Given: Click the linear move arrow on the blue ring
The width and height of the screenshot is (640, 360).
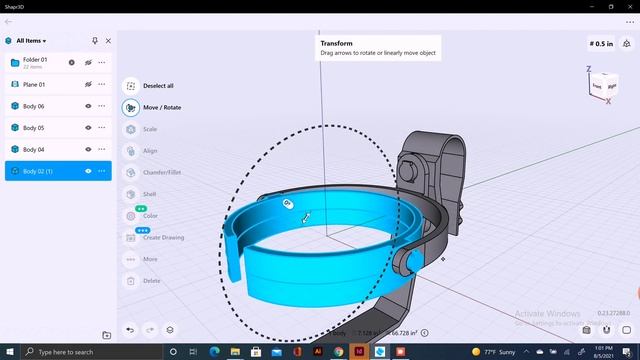Looking at the screenshot, I should tap(306, 218).
